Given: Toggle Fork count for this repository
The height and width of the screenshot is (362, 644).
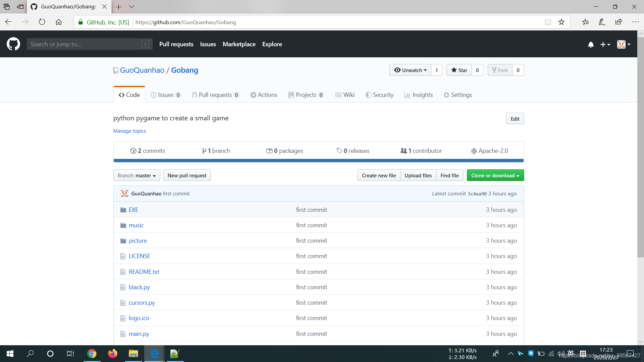Looking at the screenshot, I should pos(518,70).
